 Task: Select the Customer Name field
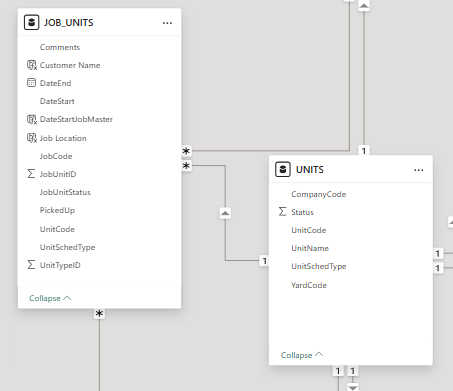pos(70,65)
